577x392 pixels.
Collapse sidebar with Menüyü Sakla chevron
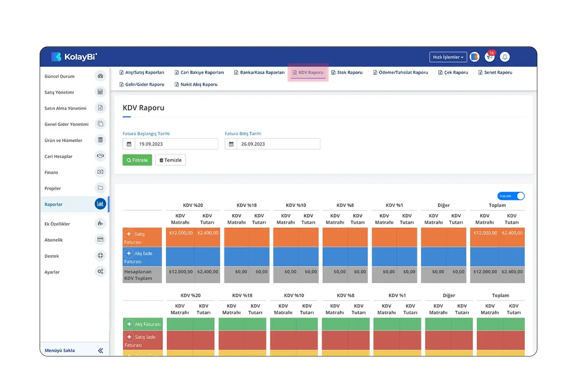[101, 351]
